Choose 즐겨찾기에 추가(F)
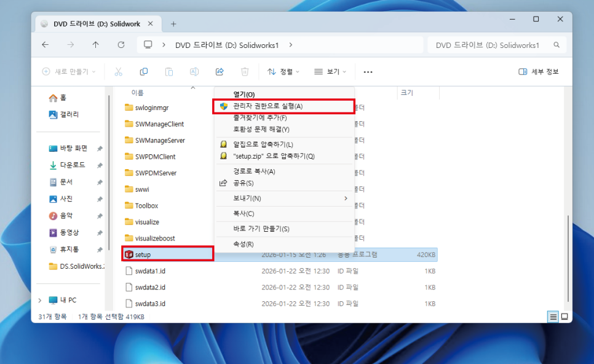594x364 pixels. click(284, 118)
